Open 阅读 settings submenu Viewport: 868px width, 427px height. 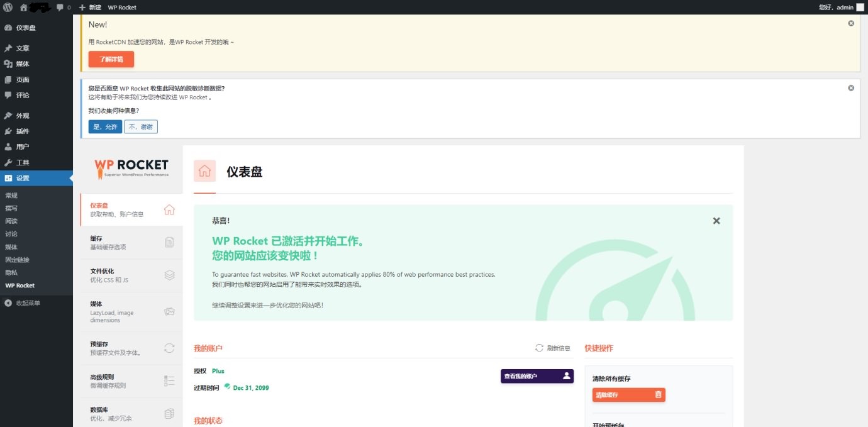tap(11, 221)
